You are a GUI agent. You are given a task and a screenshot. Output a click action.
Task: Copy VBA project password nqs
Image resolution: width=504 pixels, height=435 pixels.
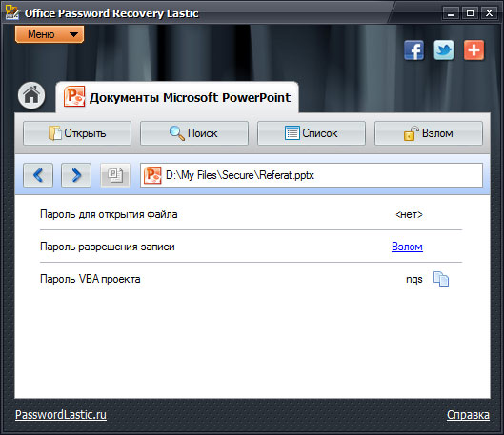coord(441,279)
